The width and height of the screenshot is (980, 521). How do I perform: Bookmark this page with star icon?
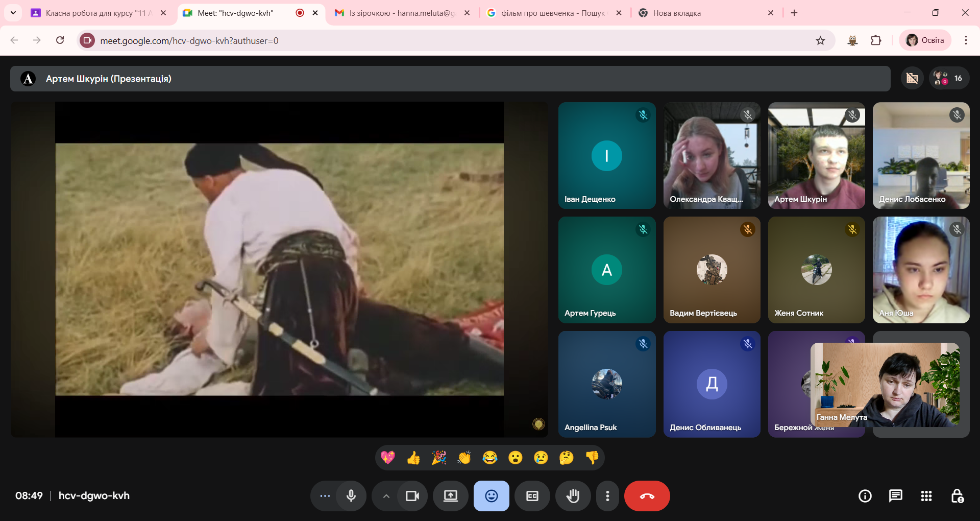click(820, 40)
